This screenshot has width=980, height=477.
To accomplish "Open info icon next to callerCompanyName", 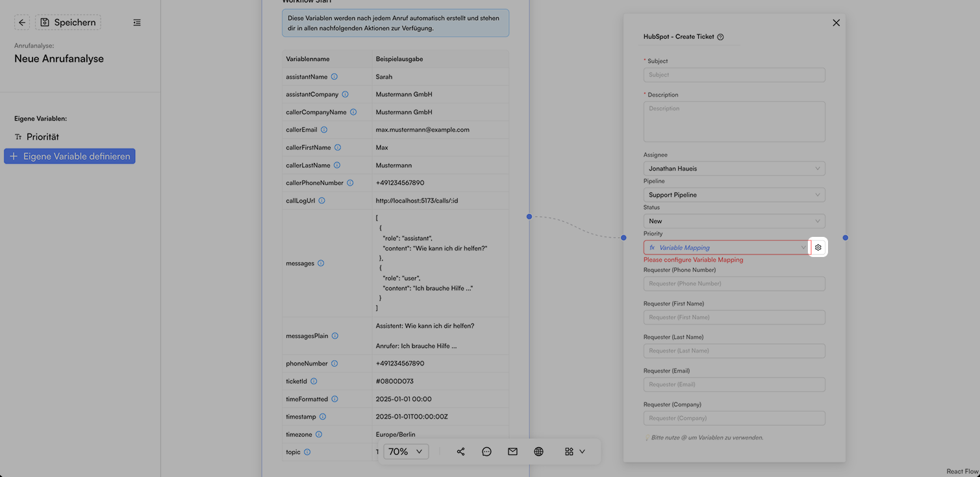I will point(353,112).
